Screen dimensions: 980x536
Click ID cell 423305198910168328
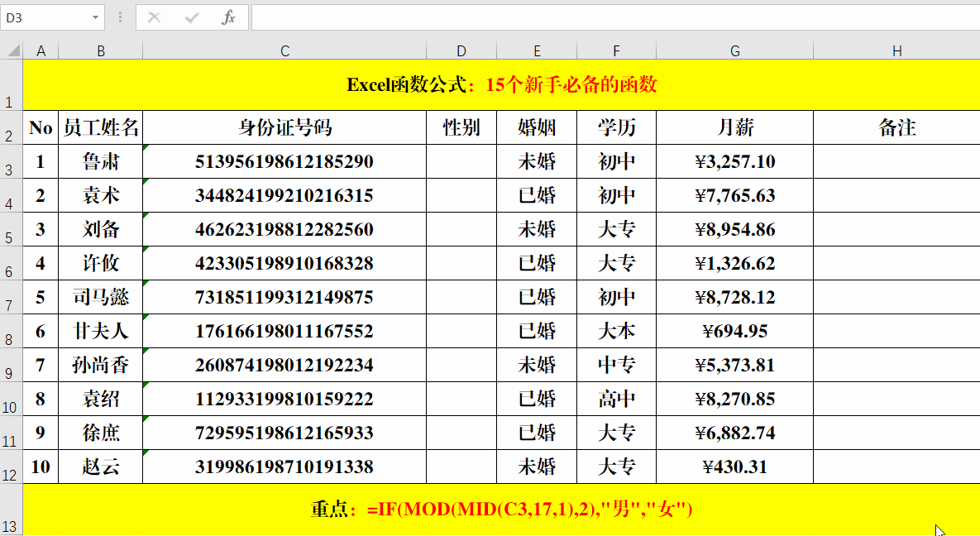[x=284, y=263]
